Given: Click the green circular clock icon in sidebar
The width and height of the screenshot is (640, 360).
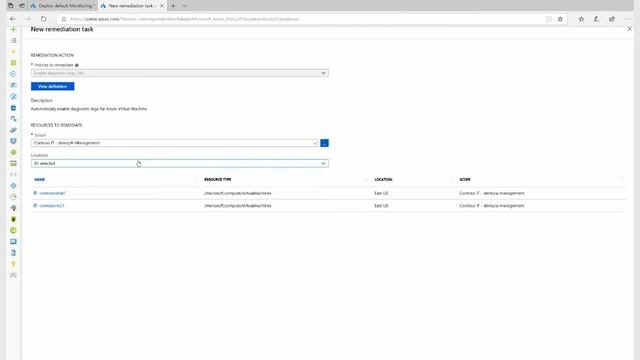Looking at the screenshot, I should [13, 230].
